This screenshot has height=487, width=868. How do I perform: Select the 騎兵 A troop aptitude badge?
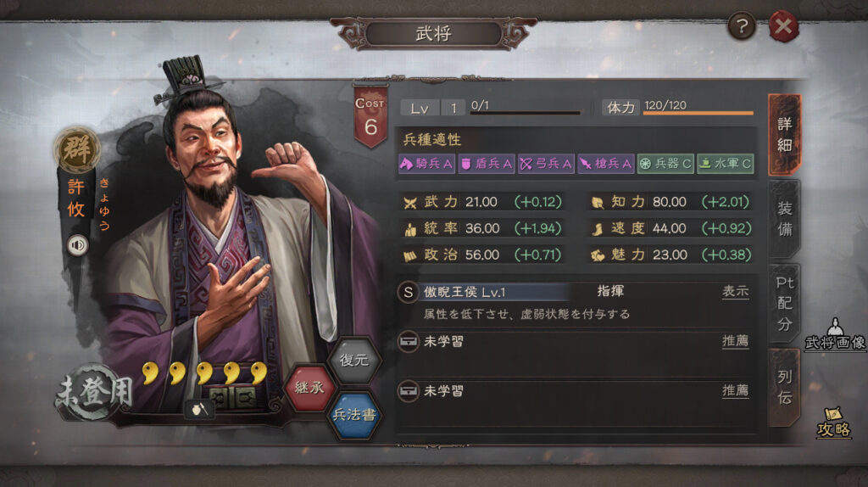pyautogui.click(x=426, y=164)
